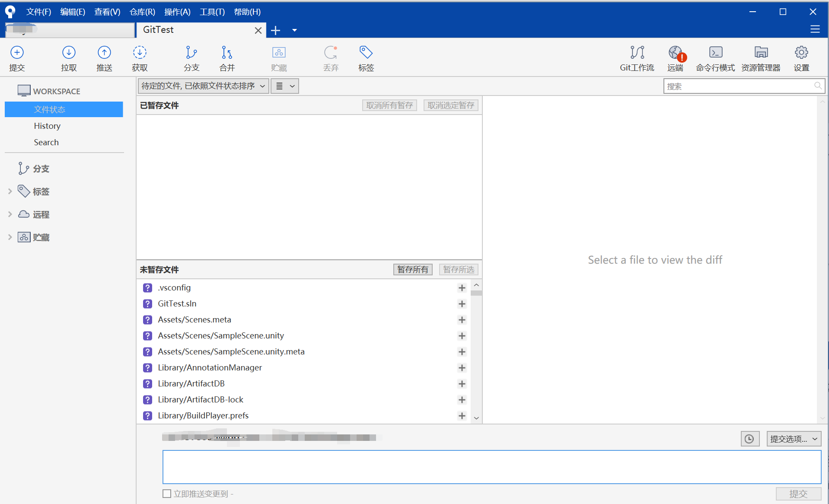Select Search in the workspace sidebar
Viewport: 829px width, 504px height.
pos(46,142)
